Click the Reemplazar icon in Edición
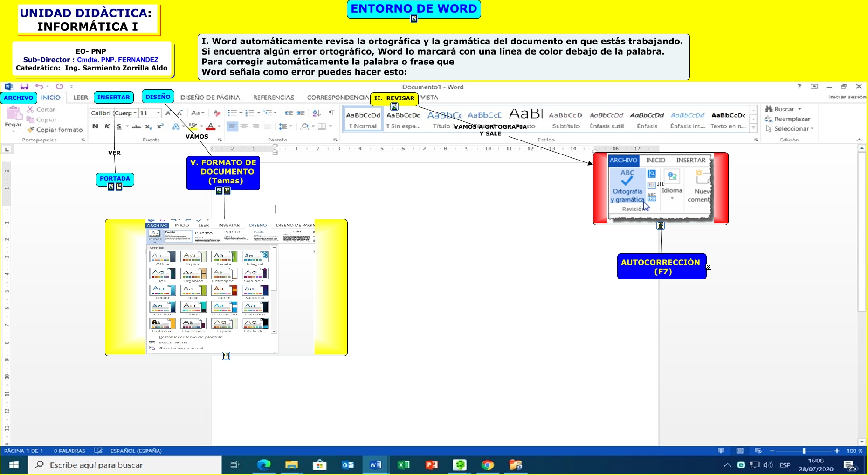 pos(769,119)
